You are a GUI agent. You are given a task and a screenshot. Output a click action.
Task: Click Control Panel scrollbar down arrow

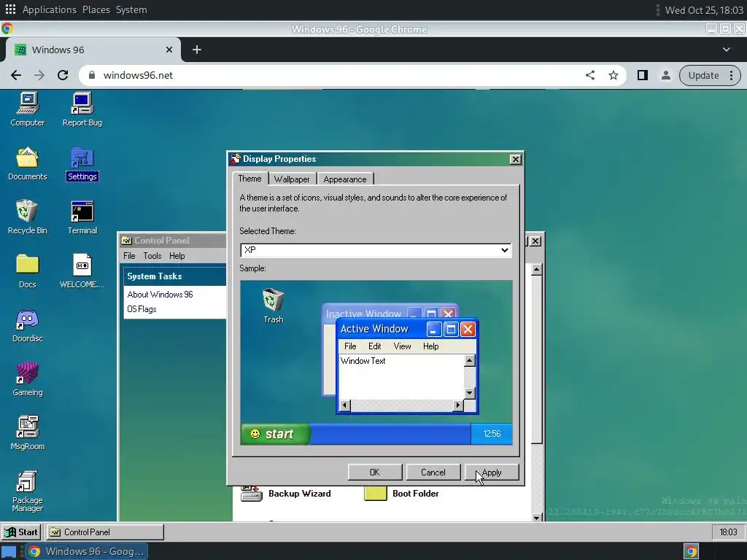[x=536, y=517]
